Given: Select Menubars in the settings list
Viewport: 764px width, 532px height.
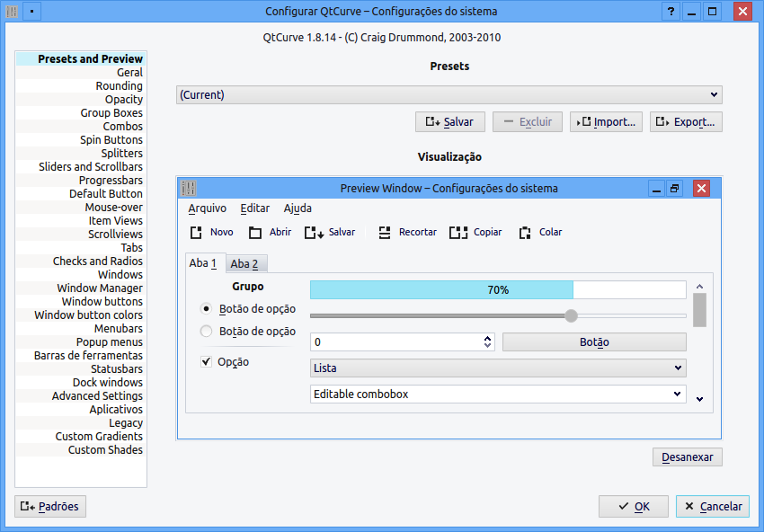Looking at the screenshot, I should (x=80, y=328).
